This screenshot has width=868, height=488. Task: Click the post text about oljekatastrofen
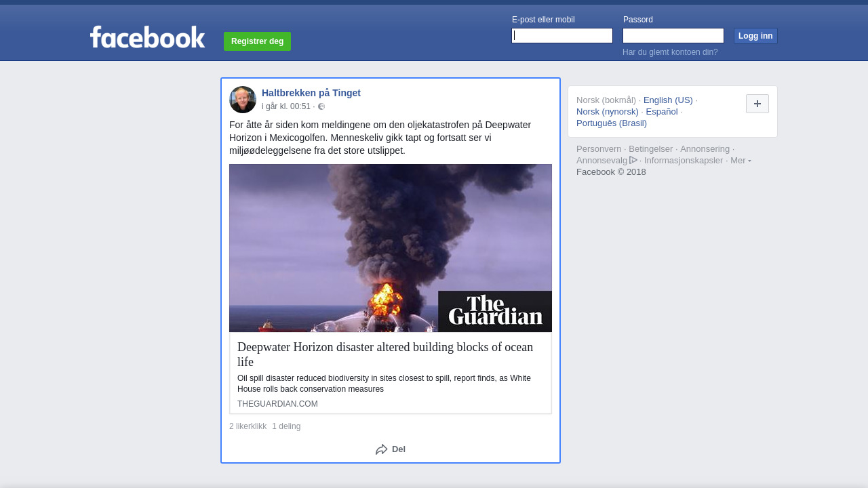380,138
